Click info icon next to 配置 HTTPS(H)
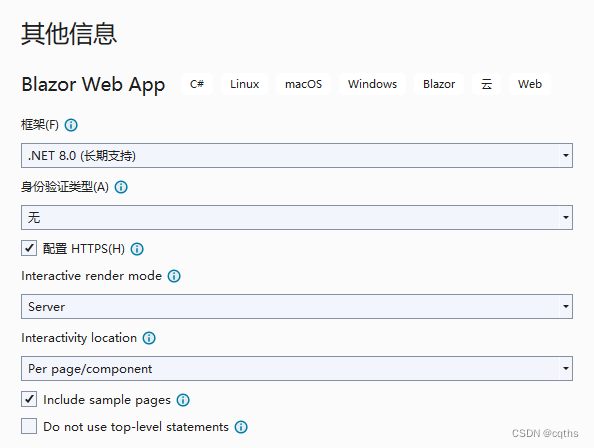The height and width of the screenshot is (448, 594). [137, 249]
